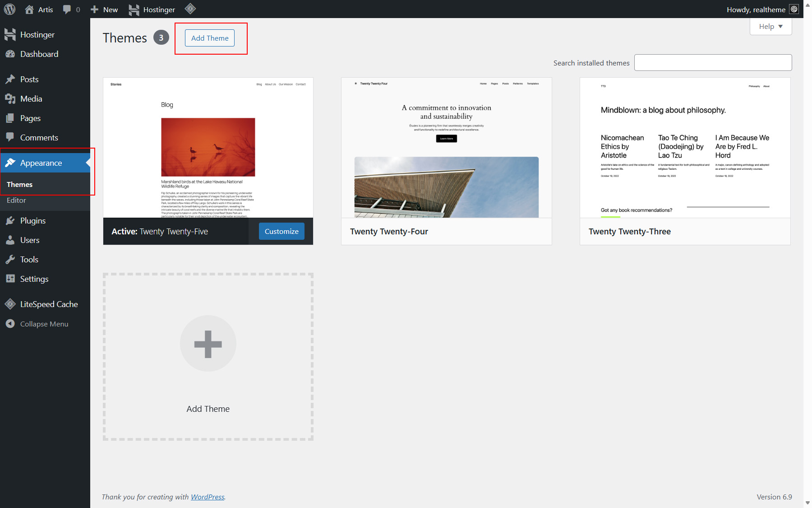The width and height of the screenshot is (812, 508).
Task: Open Users section in sidebar
Action: coord(29,240)
